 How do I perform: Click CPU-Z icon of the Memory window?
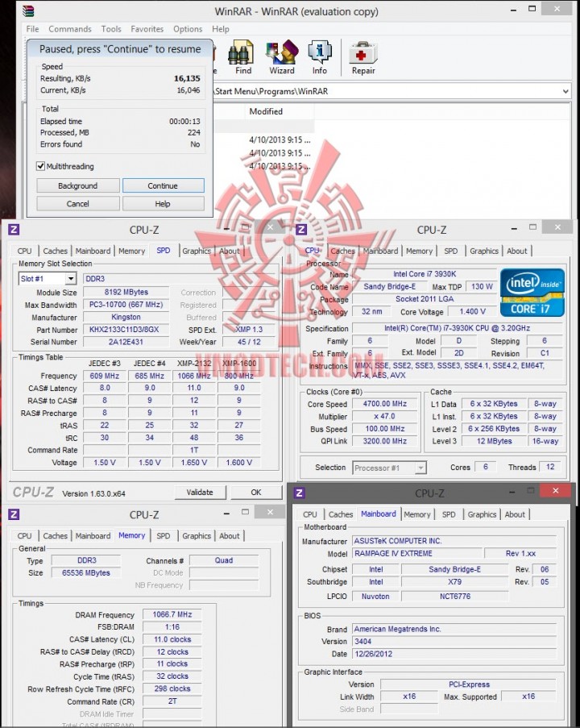click(14, 514)
